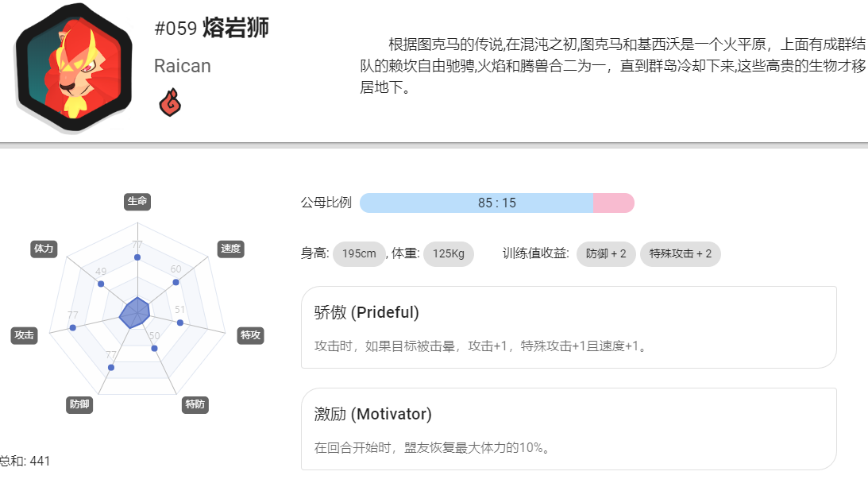Select the 攻击 radar chart label
The image size is (868, 483).
(x=25, y=335)
